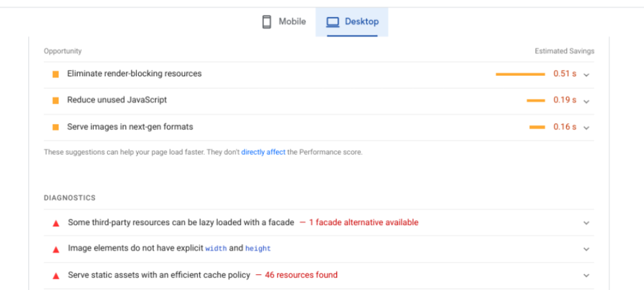Click orange square beside Reduce unused JavaScript

pos(55,100)
